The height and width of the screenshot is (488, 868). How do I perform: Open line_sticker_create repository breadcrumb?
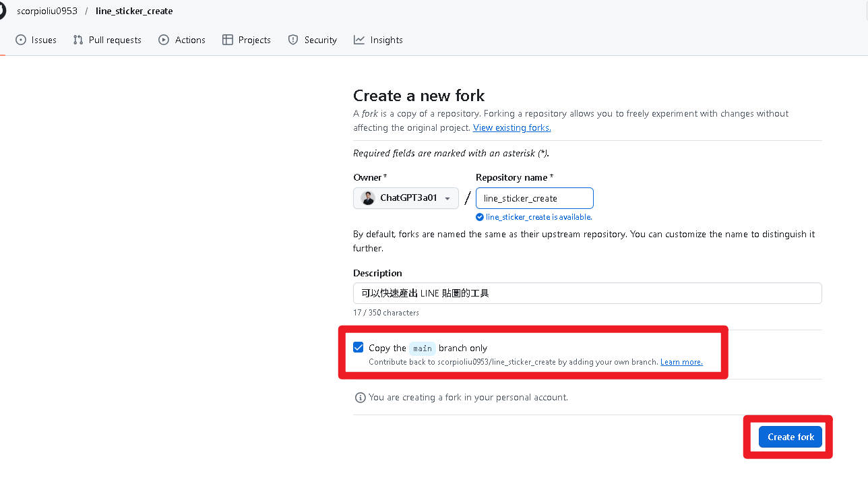(133, 11)
